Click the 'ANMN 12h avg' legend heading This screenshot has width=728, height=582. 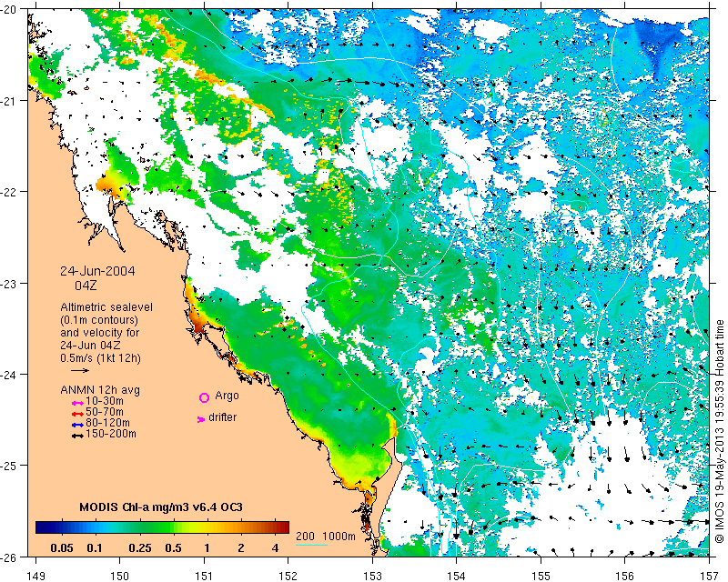point(100,390)
